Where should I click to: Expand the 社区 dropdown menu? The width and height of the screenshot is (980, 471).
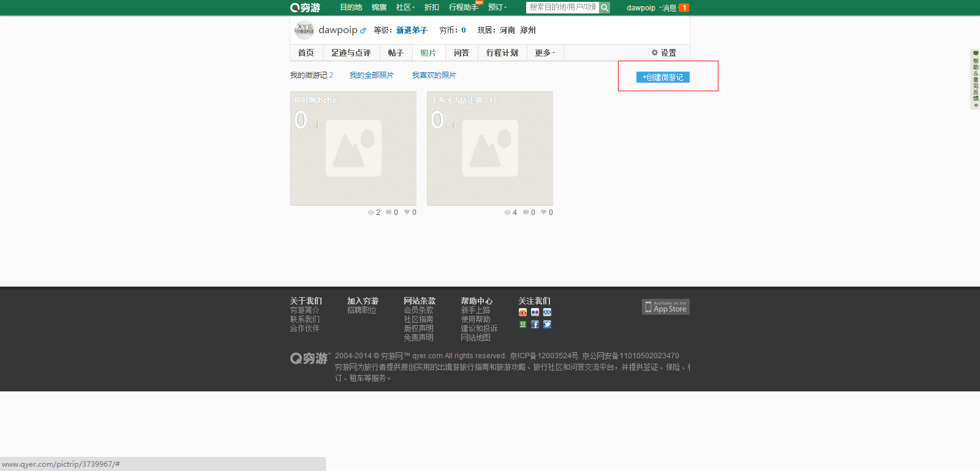tap(405, 7)
